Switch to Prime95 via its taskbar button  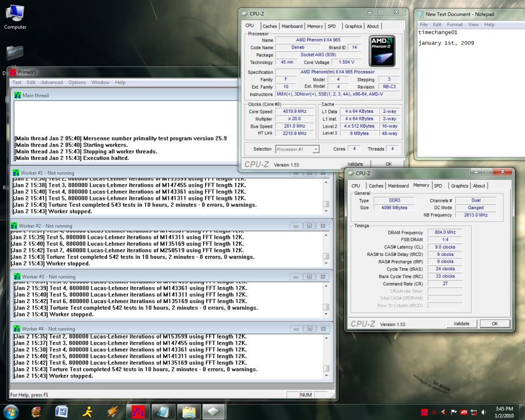138,411
